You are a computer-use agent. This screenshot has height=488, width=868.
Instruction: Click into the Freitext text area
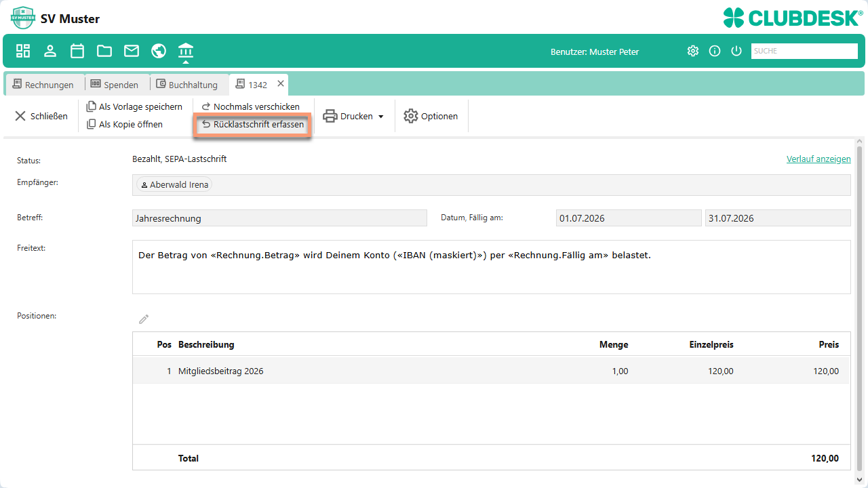491,267
